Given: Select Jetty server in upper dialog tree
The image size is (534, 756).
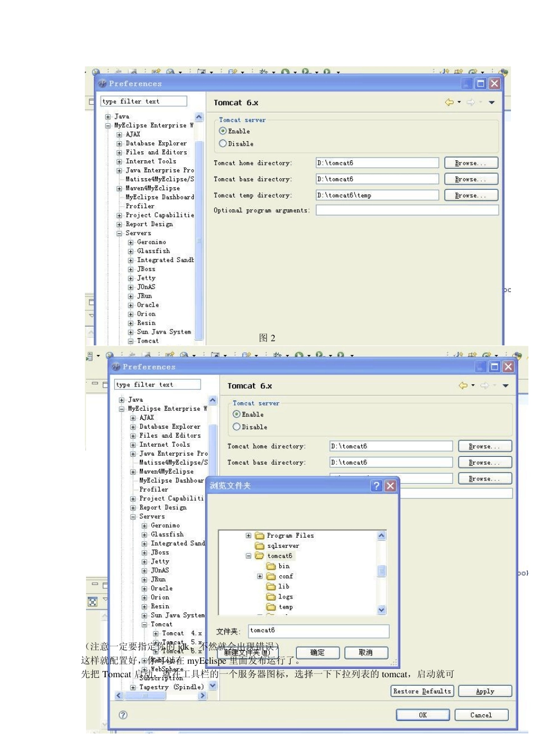Looking at the screenshot, I should (x=146, y=278).
